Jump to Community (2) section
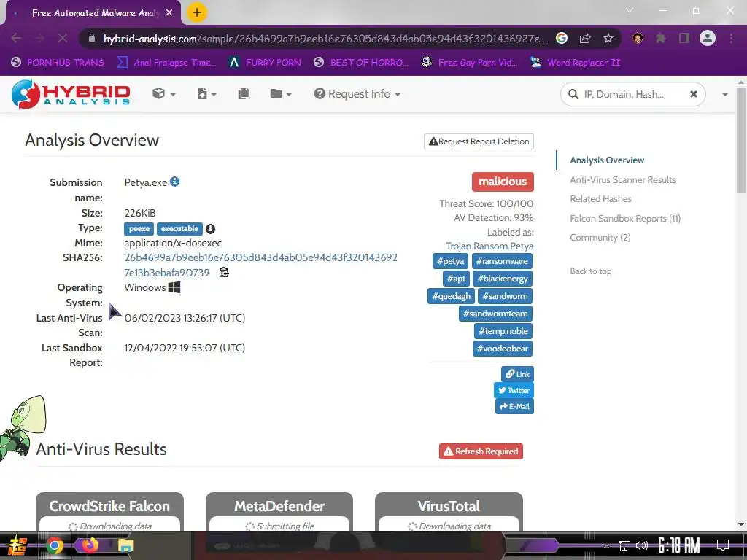Screen dimensions: 747x560 [600, 238]
